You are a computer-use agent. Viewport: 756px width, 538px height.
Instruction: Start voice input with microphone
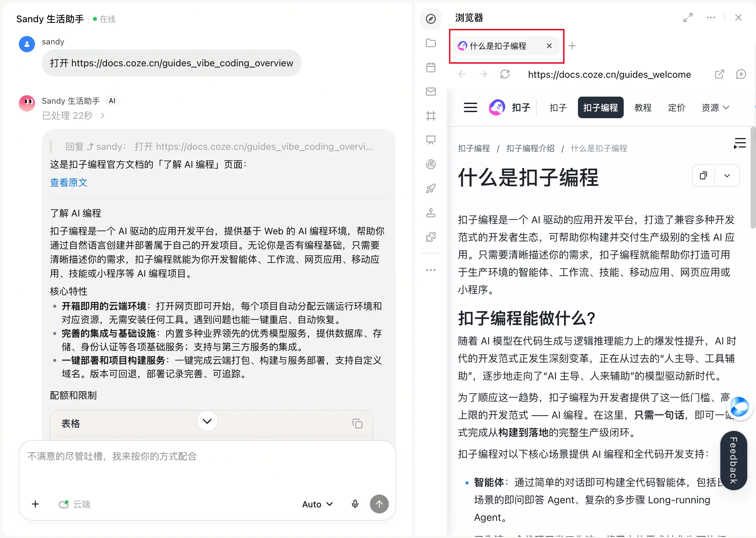[x=355, y=504]
